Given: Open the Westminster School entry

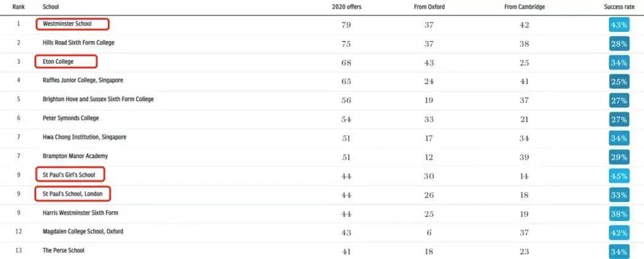Looking at the screenshot, I should pyautogui.click(x=67, y=24).
